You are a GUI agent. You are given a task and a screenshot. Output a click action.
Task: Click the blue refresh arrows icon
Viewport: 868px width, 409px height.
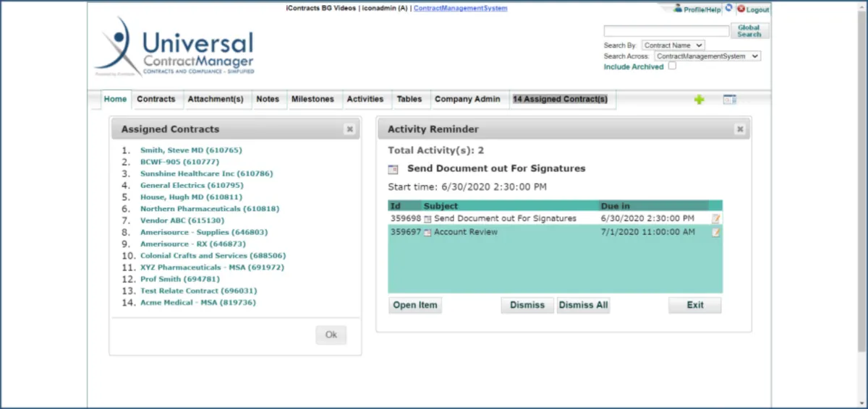[728, 9]
